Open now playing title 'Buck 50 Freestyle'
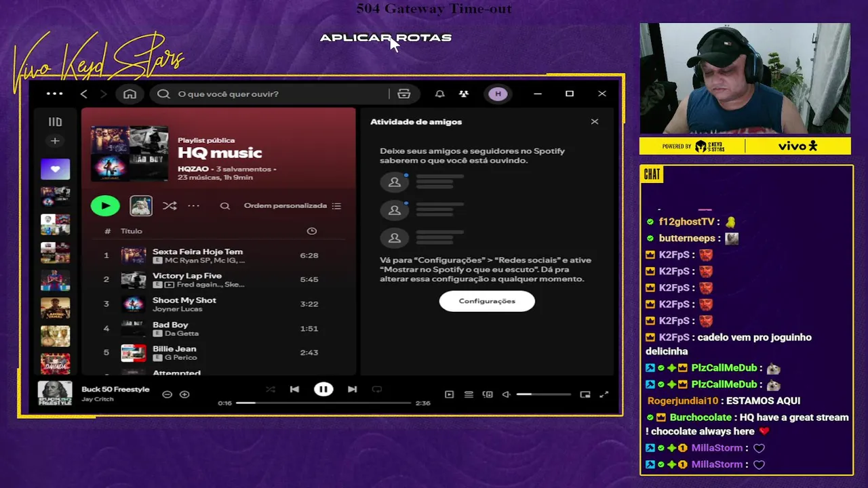This screenshot has width=868, height=488. [x=115, y=390]
